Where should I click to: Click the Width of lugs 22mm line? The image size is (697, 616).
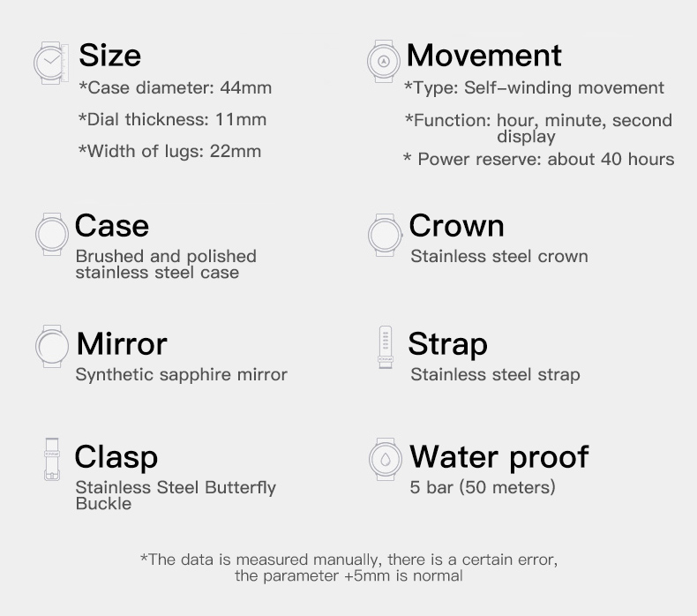169,151
